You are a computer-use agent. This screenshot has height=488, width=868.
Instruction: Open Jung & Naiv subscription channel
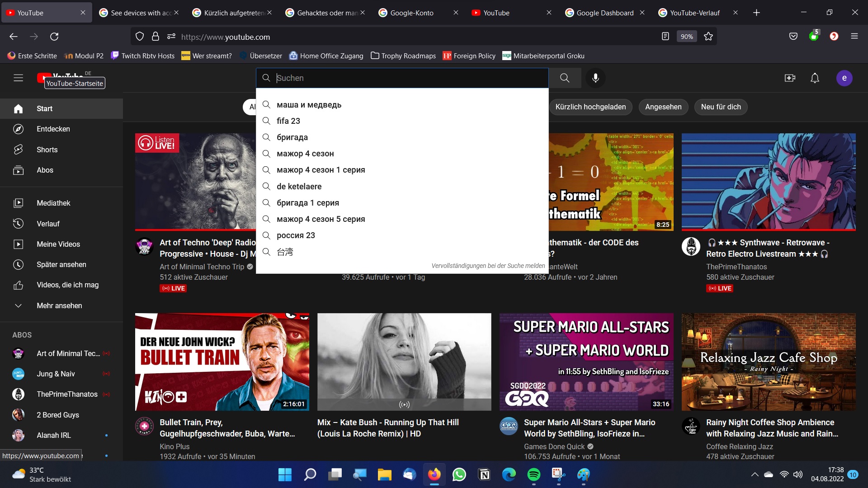click(61, 374)
